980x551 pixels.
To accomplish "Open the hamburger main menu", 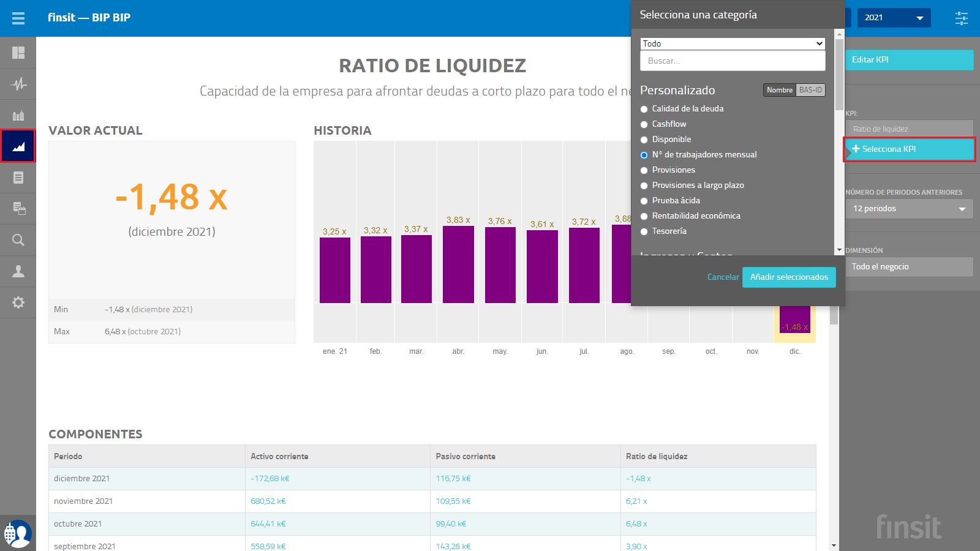I will coord(18,18).
